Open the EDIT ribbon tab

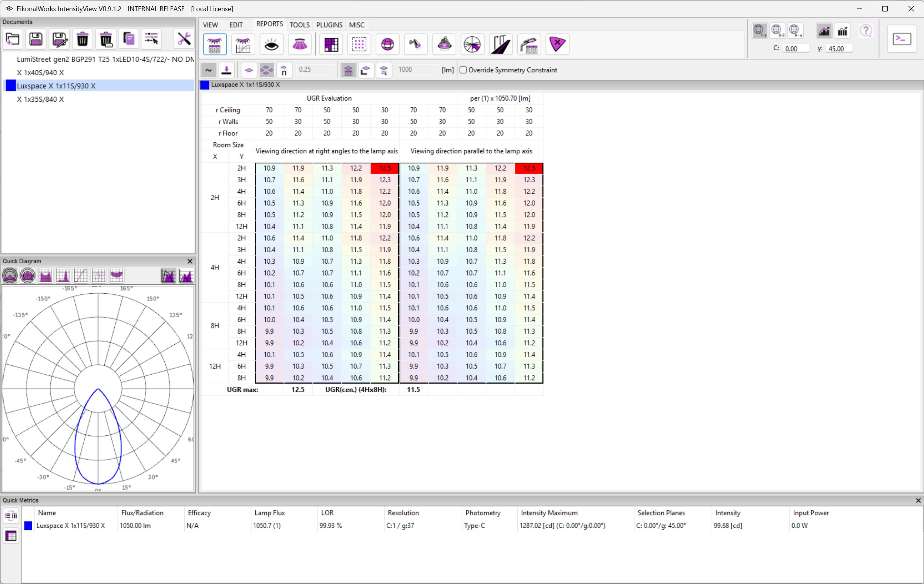point(236,25)
